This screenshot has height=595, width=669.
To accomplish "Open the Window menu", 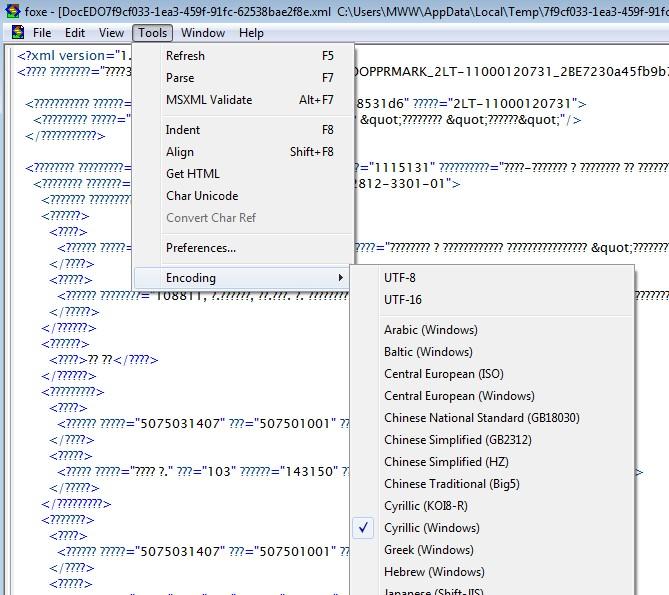I will click(203, 33).
